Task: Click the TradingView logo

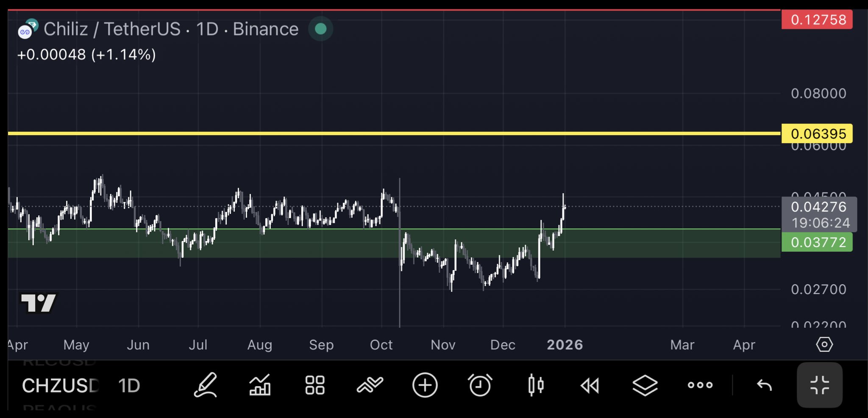Action: pyautogui.click(x=38, y=303)
